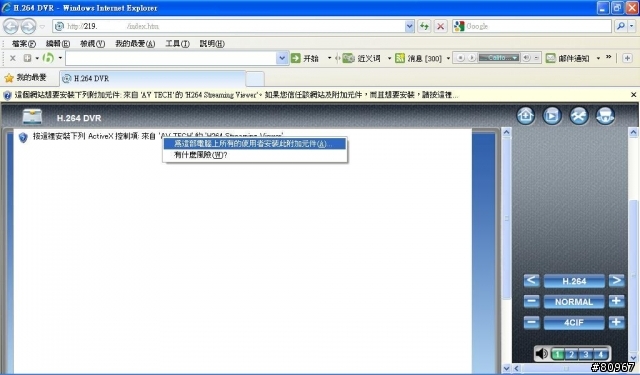Viewport: 640px width, 375px height.
Task: Open dropdown arrow next to 近义词
Action: 389,58
